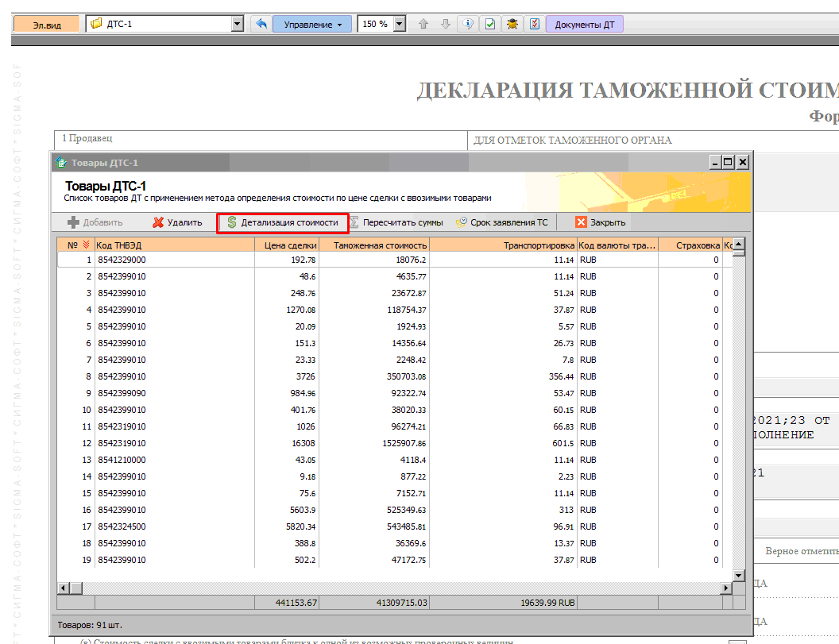Click the scroll down arrow of table
This screenshot has height=644, width=839.
(738, 576)
